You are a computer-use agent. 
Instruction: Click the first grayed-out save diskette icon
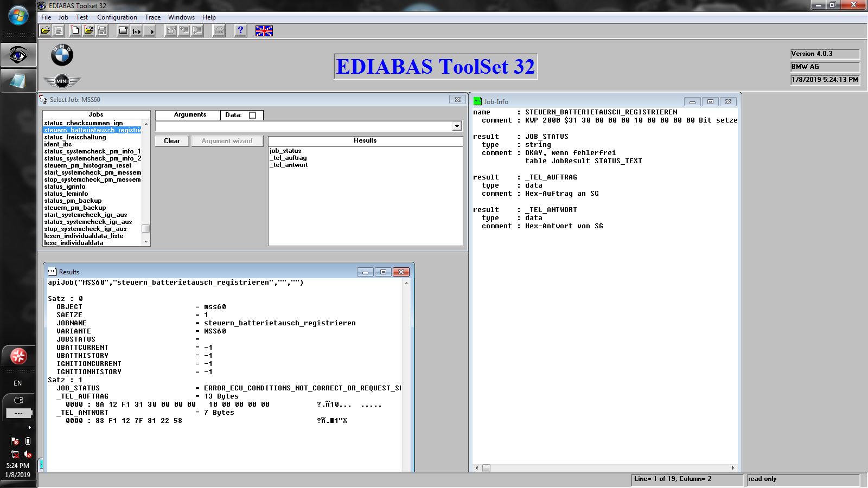click(x=59, y=31)
